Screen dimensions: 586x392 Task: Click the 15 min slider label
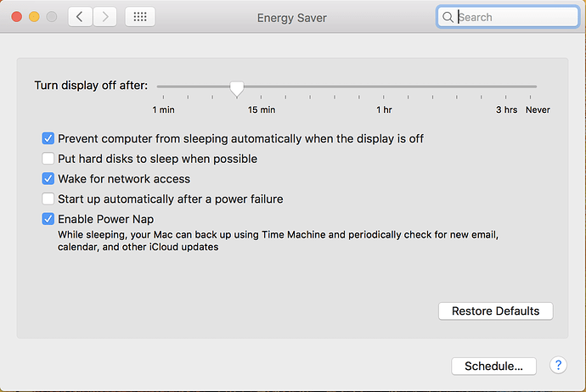tap(262, 109)
